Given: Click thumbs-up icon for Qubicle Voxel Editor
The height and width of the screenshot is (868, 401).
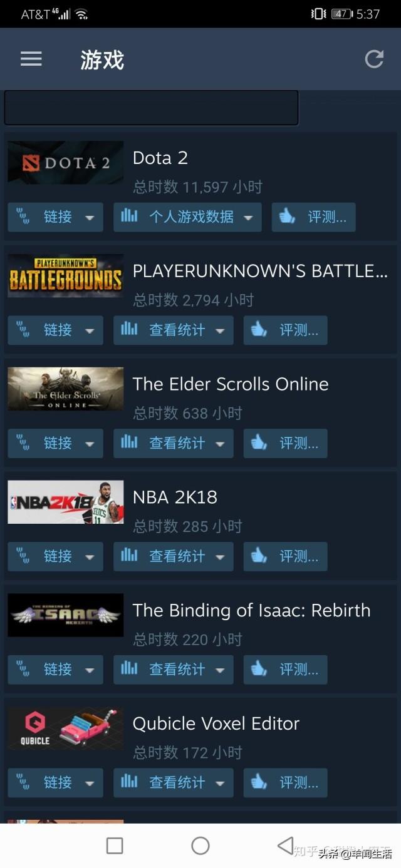Looking at the screenshot, I should (259, 782).
